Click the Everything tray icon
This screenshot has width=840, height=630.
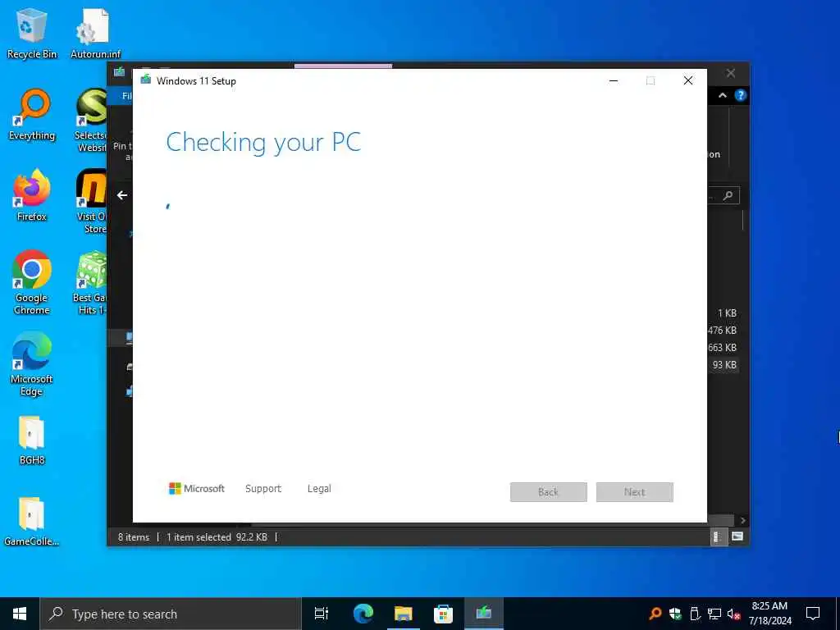(x=655, y=614)
